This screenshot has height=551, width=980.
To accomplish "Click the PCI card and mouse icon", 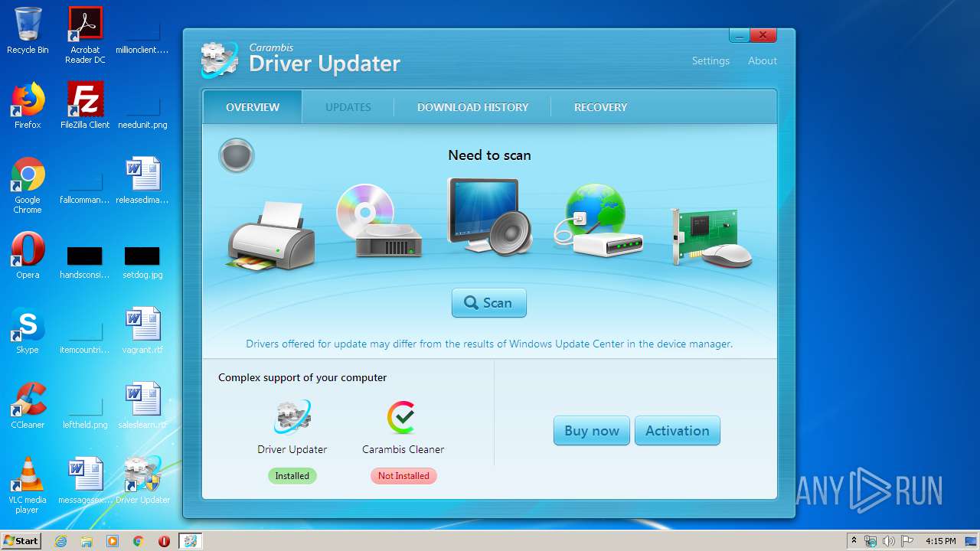I will (x=712, y=238).
